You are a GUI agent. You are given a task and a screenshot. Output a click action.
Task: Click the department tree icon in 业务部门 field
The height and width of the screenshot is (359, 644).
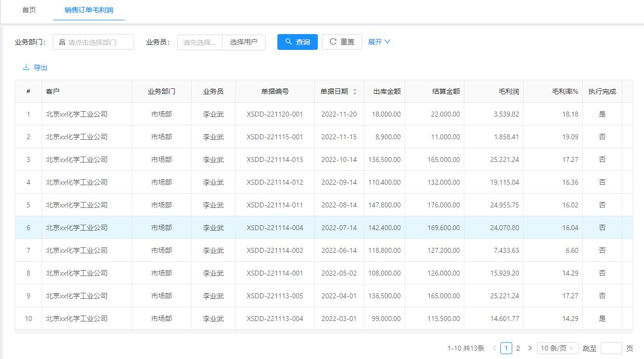pyautogui.click(x=62, y=42)
